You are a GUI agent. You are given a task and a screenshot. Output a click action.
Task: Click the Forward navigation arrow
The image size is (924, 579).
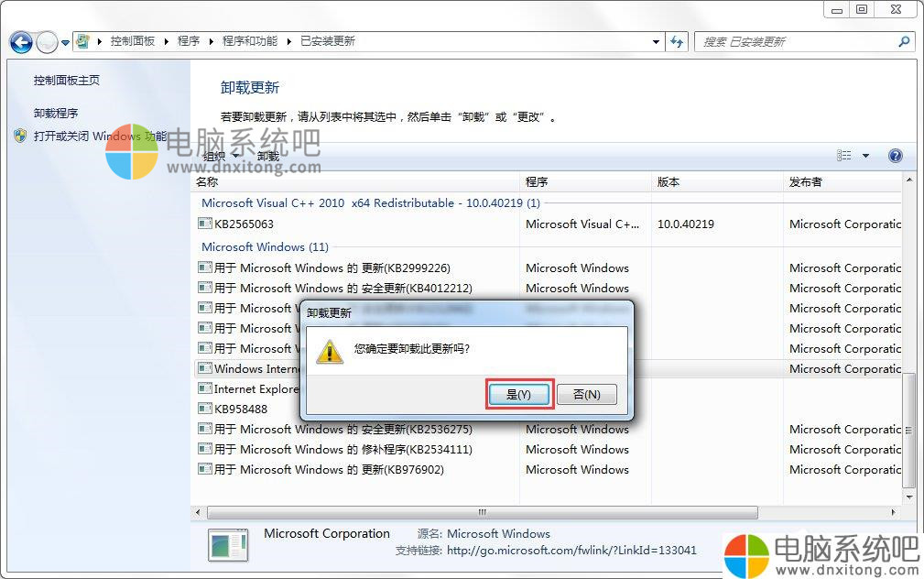47,42
